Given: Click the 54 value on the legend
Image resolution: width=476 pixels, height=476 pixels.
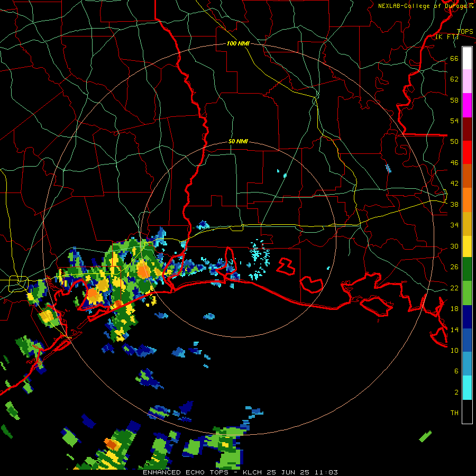Looking at the screenshot, I should coord(454,121).
